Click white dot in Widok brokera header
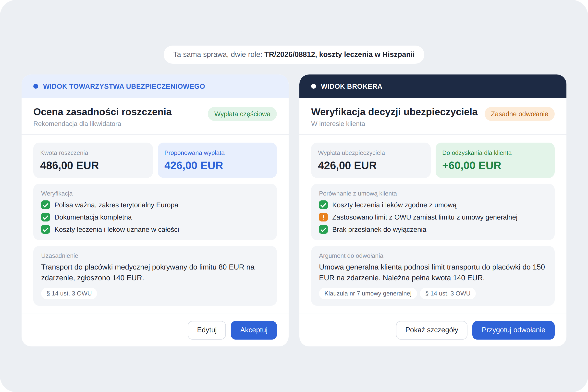The image size is (588, 392). (x=314, y=86)
